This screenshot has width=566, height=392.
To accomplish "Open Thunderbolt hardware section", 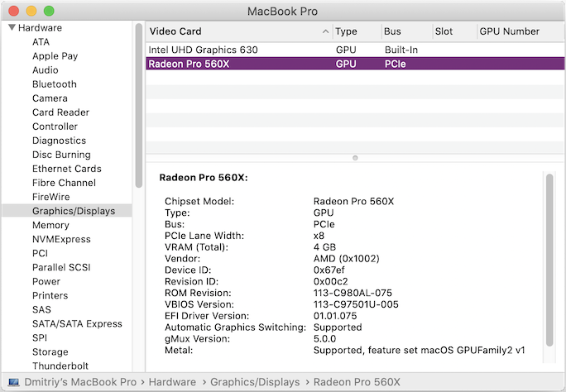I will tap(60, 366).
